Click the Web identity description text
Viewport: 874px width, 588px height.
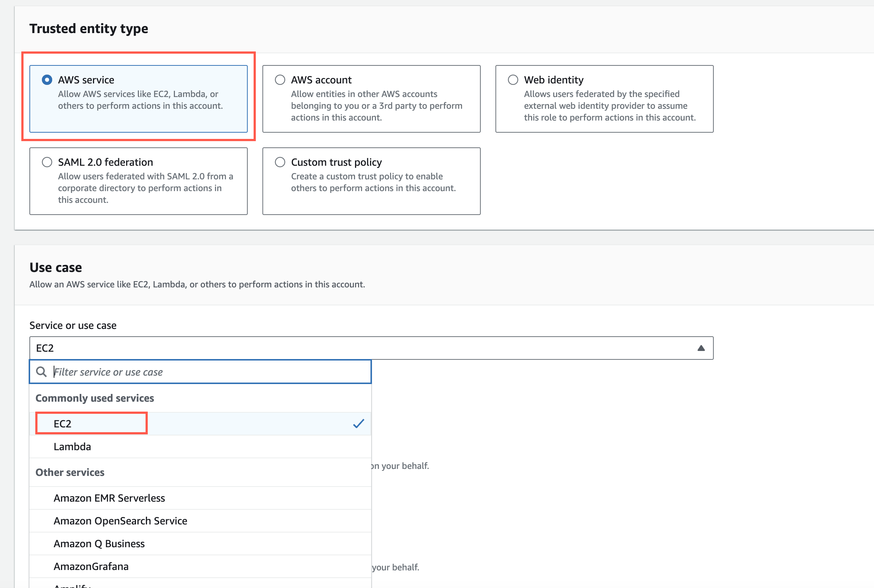610,106
